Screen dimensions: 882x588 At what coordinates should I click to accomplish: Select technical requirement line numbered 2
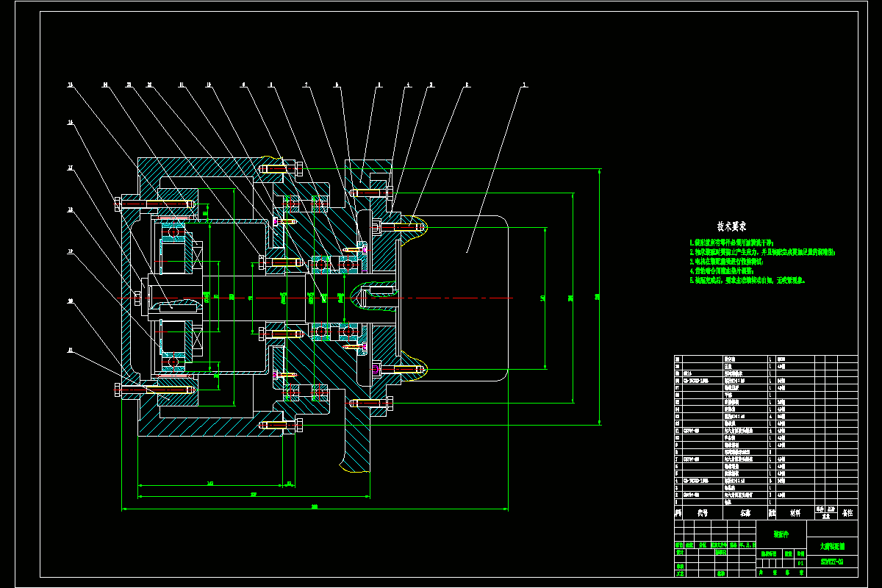point(762,252)
